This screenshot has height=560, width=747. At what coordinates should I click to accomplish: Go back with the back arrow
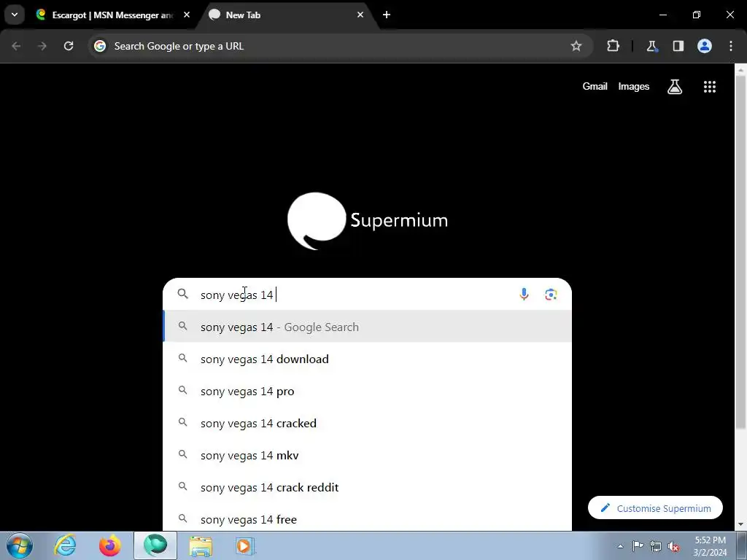click(x=16, y=46)
